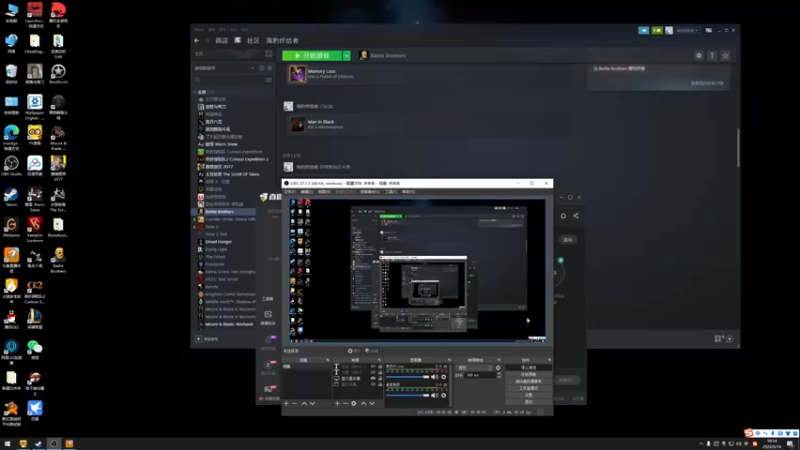800x450 pixels.
Task: Click 开始录制 in OBS controls
Action: point(529,374)
